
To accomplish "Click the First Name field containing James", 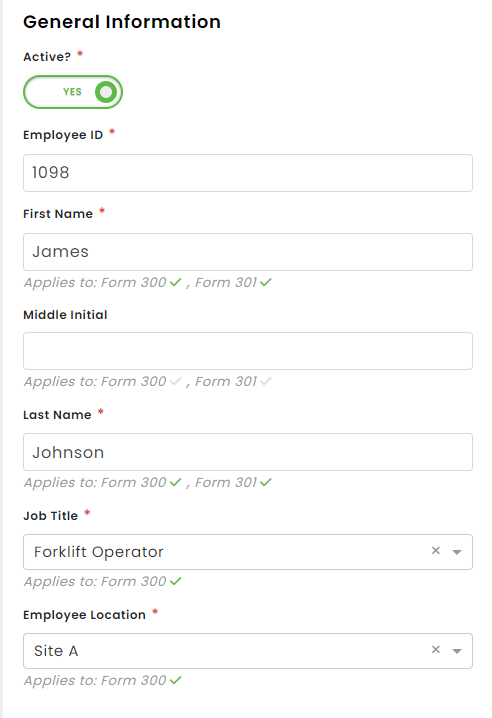I will [x=248, y=252].
